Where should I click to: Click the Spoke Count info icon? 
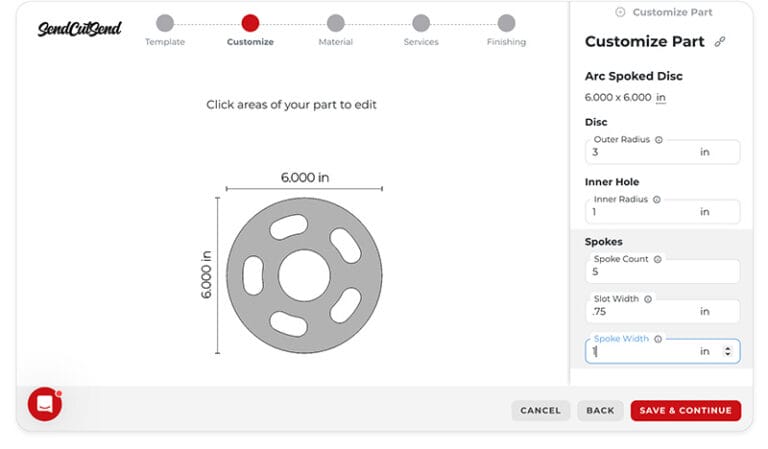tap(657, 259)
